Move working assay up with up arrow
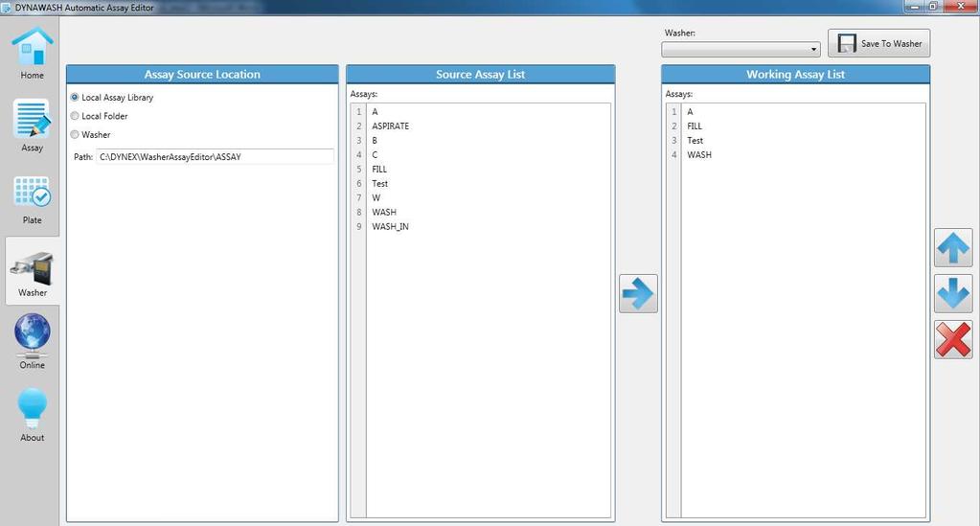The height and width of the screenshot is (526, 980). (x=953, y=248)
